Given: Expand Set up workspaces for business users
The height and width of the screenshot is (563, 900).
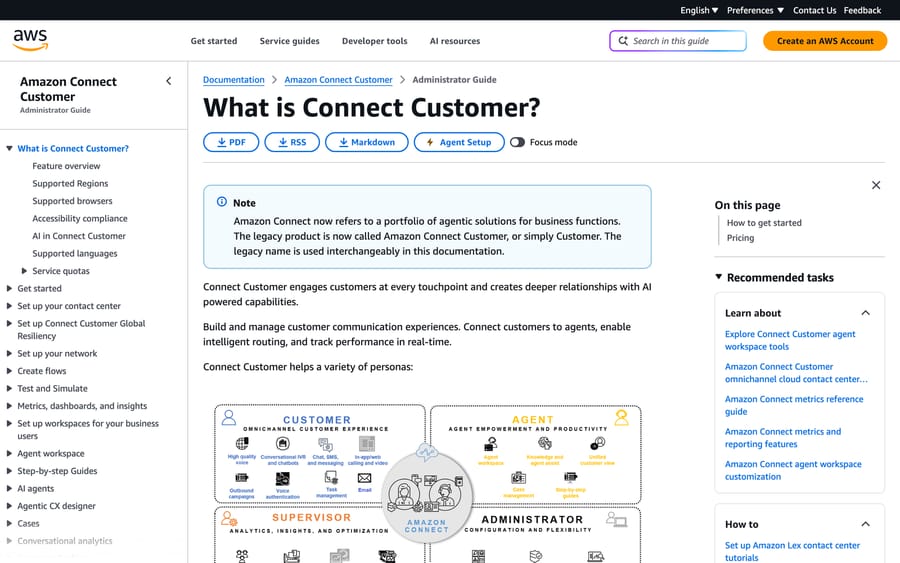Looking at the screenshot, I should click(9, 423).
